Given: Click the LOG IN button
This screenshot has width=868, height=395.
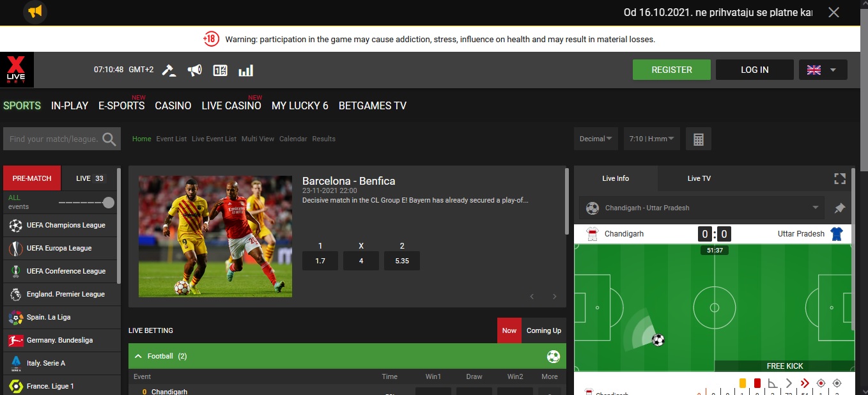Looking at the screenshot, I should (755, 70).
